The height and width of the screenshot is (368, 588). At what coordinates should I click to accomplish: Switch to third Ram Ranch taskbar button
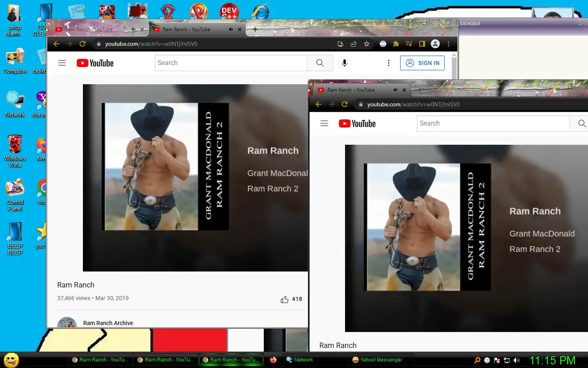tap(231, 360)
